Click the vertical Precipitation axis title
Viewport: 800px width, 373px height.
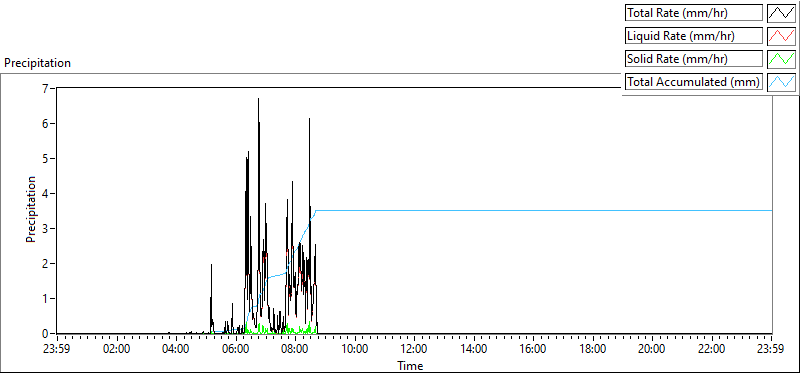pyautogui.click(x=31, y=209)
